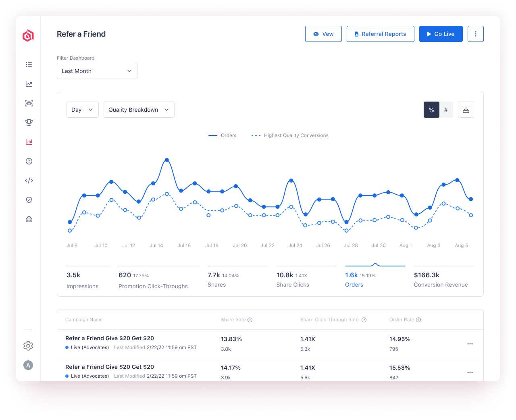The width and height of the screenshot is (516, 420).
Task: Switch chart to number (#) view
Action: click(x=446, y=110)
